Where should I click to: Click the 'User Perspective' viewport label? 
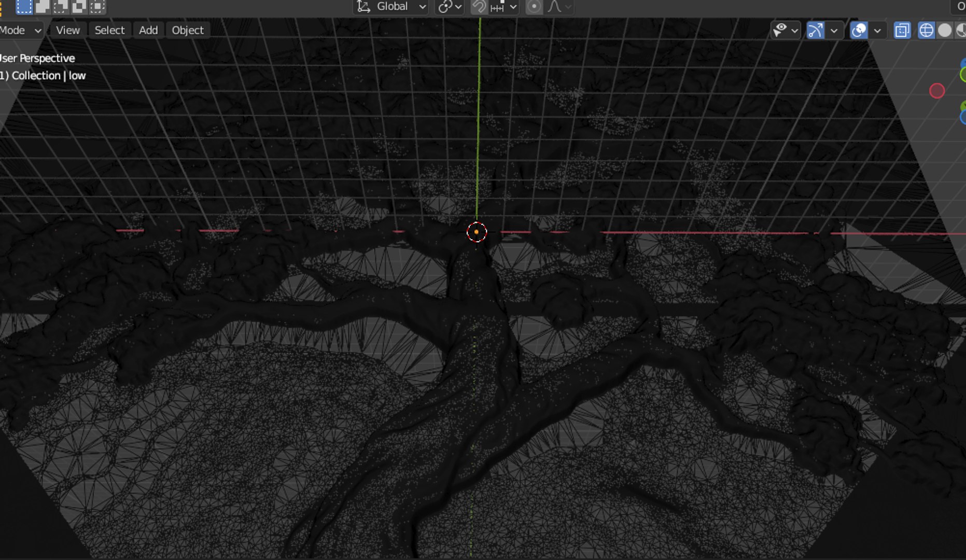coord(37,58)
